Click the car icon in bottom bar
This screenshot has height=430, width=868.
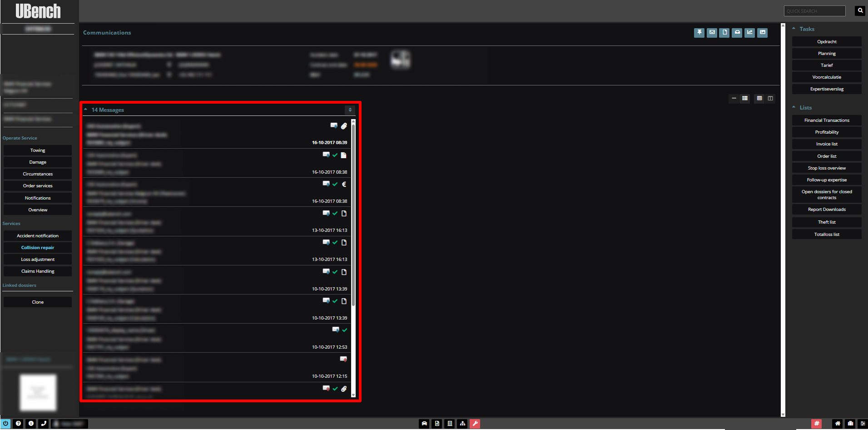424,424
